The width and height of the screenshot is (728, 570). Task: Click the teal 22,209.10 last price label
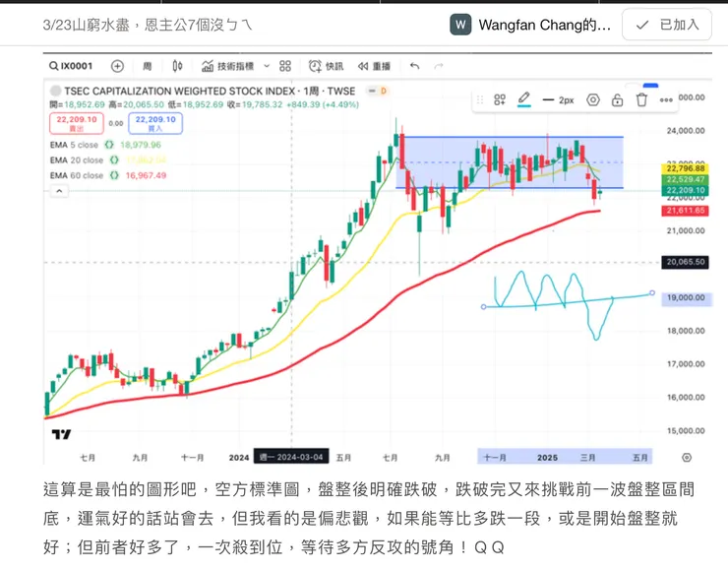pyautogui.click(x=686, y=190)
